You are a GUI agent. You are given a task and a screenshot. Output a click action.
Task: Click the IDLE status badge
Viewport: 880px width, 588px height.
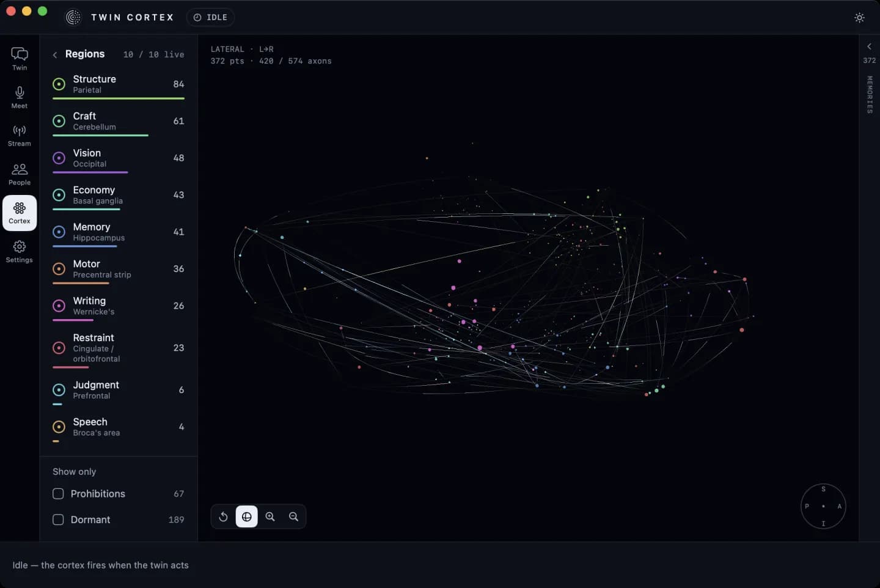click(x=210, y=17)
